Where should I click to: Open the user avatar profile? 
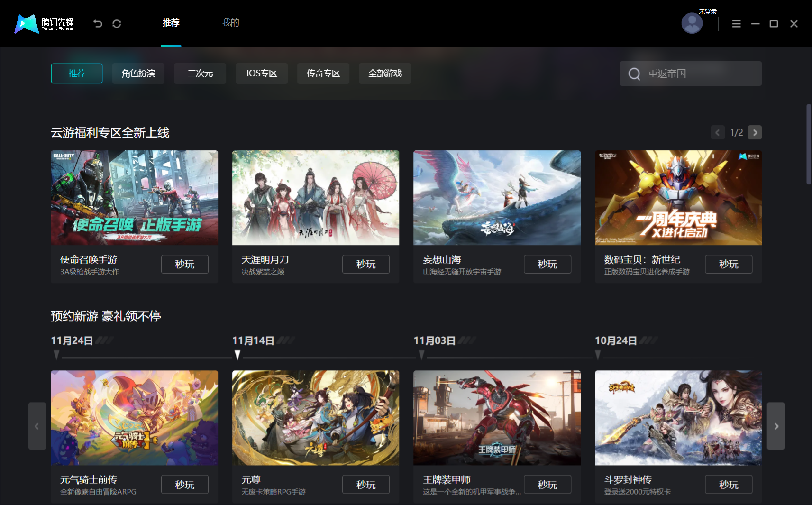[x=692, y=23]
